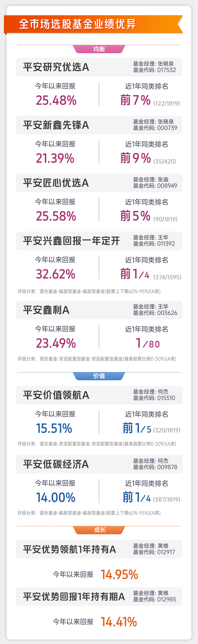This screenshot has height=644, width=198.
Task: Open the 平安研究优选A fund header
Action: click(99, 67)
